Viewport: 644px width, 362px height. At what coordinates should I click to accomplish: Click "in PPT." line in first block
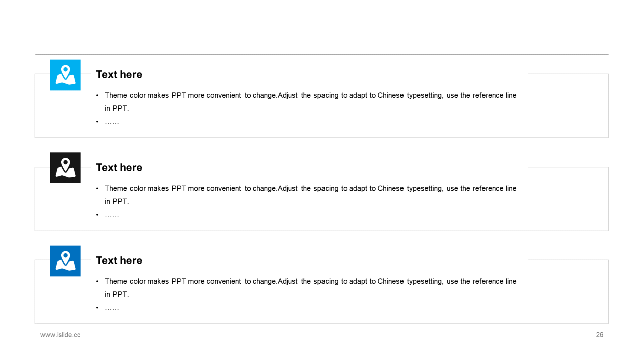point(117,108)
